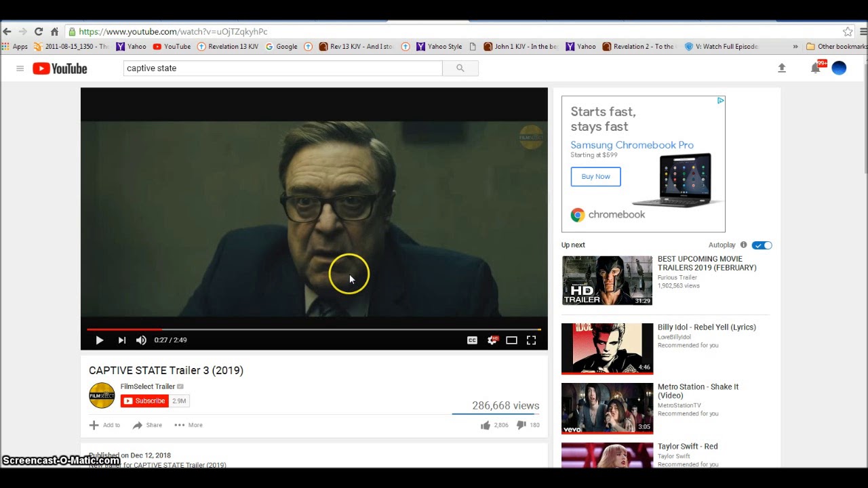This screenshot has height=488, width=868.
Task: Click the Add to plus icon
Action: tap(94, 425)
